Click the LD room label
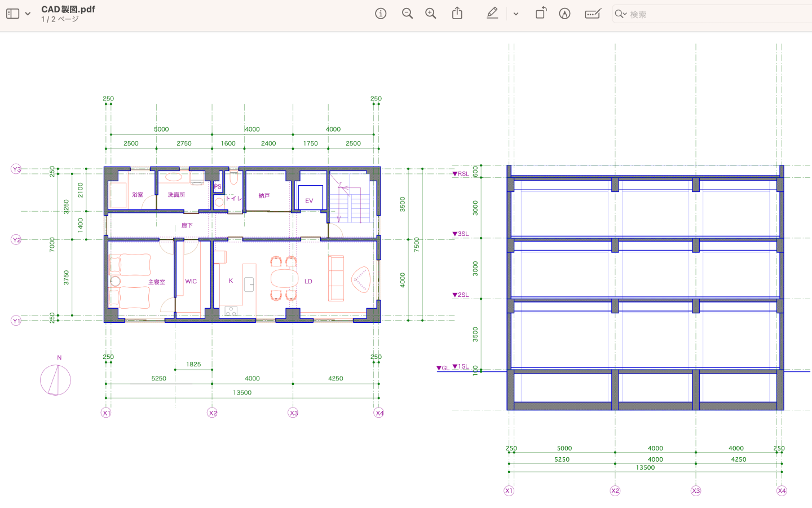 click(308, 281)
